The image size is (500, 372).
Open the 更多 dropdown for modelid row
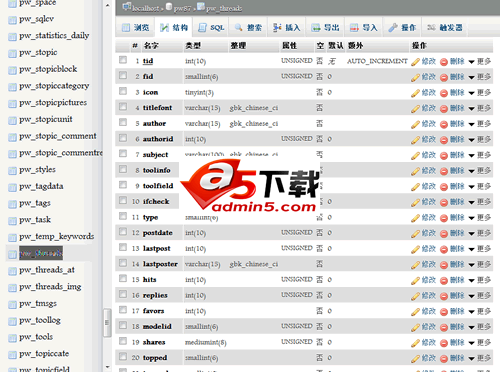480,327
